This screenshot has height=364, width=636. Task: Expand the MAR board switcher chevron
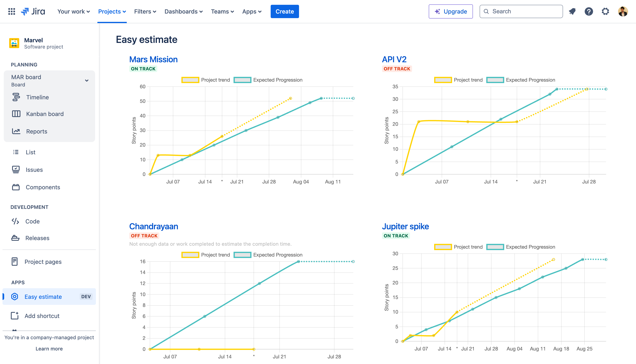[x=87, y=81]
